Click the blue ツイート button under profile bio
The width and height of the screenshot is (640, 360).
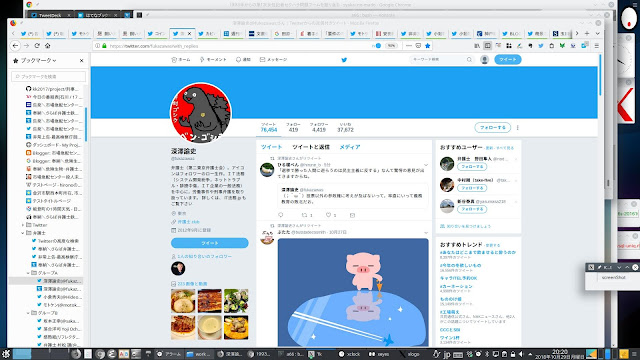click(x=209, y=243)
